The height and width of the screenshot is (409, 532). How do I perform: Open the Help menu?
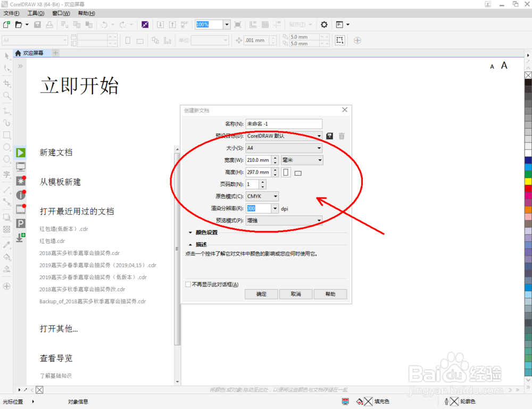[x=87, y=13]
